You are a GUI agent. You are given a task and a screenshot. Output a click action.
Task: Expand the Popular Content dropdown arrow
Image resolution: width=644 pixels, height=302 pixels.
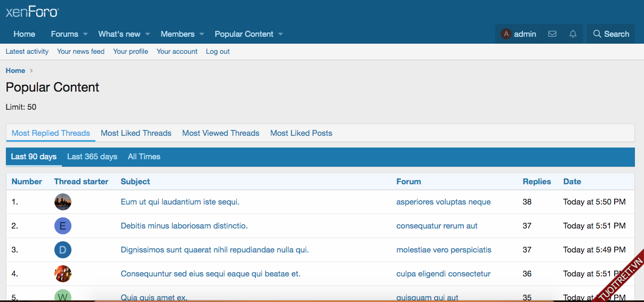(280, 34)
